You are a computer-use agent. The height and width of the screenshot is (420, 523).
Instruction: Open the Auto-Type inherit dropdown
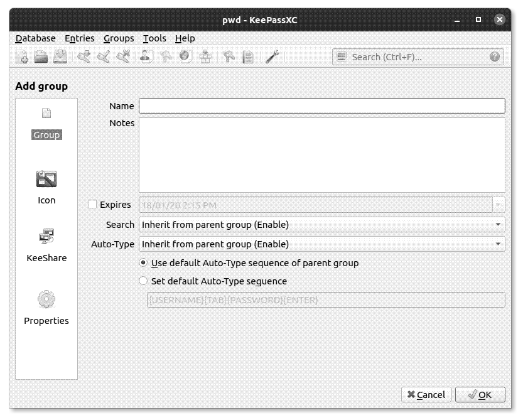pos(322,244)
